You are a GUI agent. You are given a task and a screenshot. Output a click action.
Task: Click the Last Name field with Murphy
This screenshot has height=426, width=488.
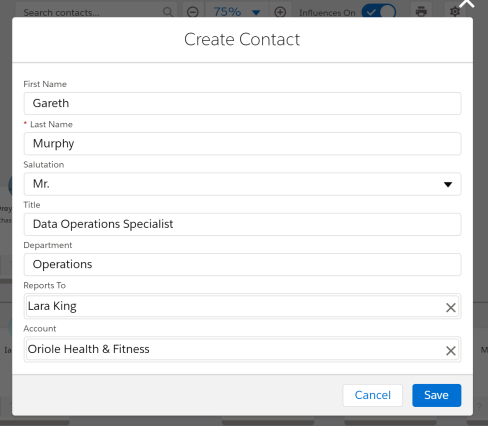(x=242, y=144)
